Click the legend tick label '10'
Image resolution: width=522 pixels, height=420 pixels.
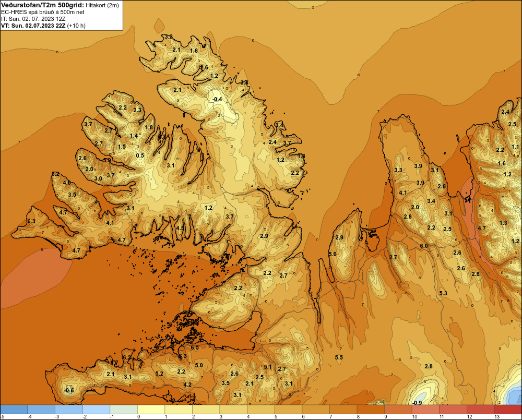click(414, 417)
